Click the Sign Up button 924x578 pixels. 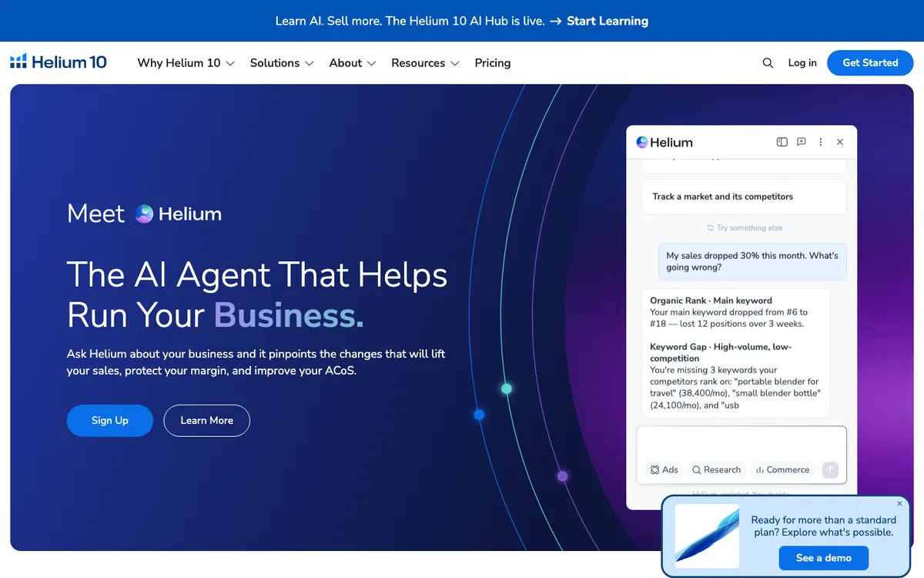(x=110, y=421)
